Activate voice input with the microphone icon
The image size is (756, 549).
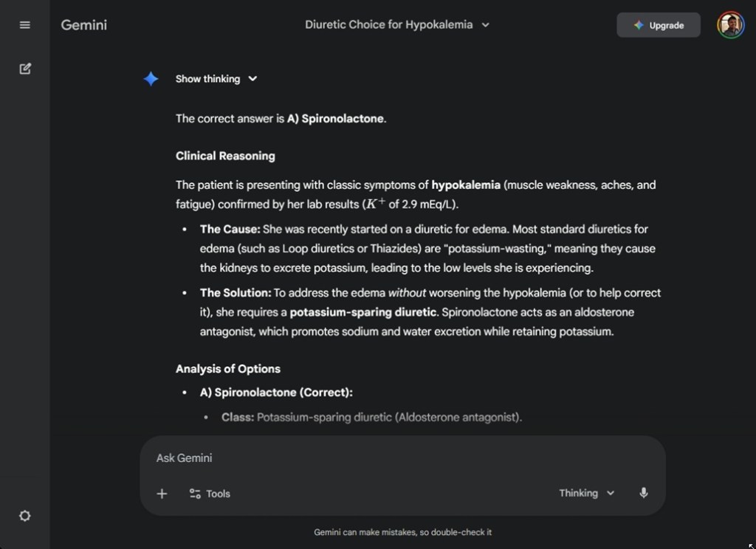tap(643, 493)
